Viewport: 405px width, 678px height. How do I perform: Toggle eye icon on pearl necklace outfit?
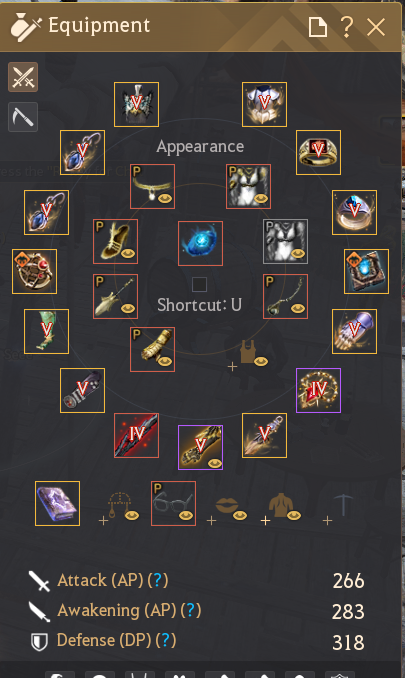click(x=165, y=198)
